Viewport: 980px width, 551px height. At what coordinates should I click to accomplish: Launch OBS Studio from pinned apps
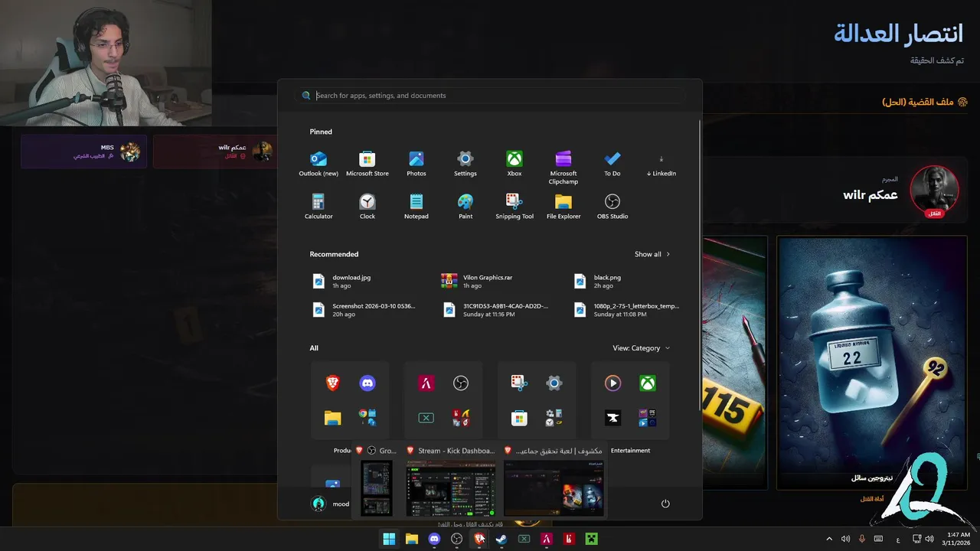(612, 207)
